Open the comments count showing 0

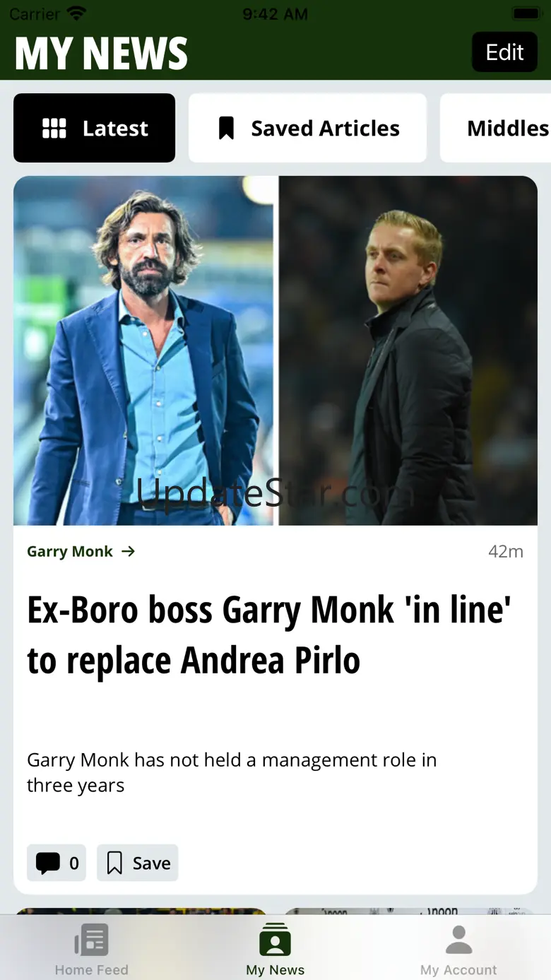(x=57, y=863)
